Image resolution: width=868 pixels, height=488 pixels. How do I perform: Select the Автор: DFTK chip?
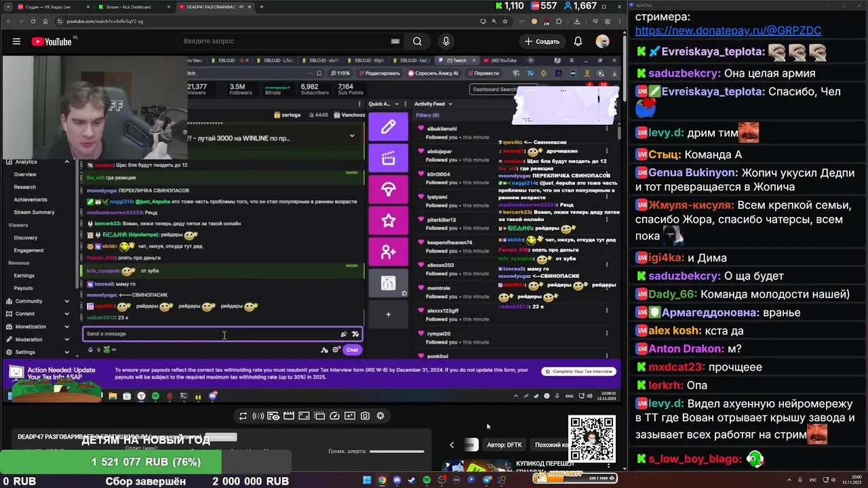pyautogui.click(x=505, y=445)
